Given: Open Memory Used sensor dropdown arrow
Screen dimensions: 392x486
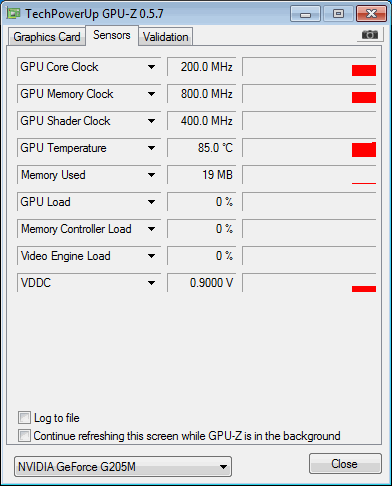Looking at the screenshot, I should point(152,175).
